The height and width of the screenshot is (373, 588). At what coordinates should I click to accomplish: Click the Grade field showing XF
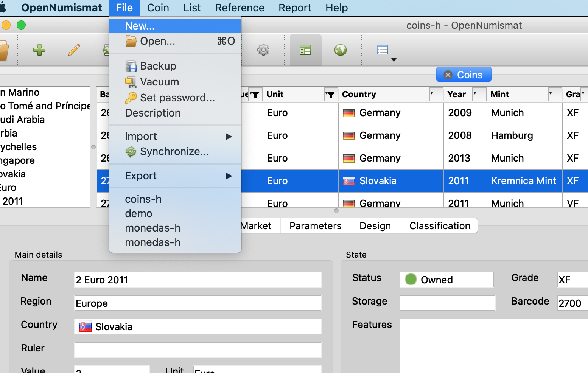(x=572, y=280)
